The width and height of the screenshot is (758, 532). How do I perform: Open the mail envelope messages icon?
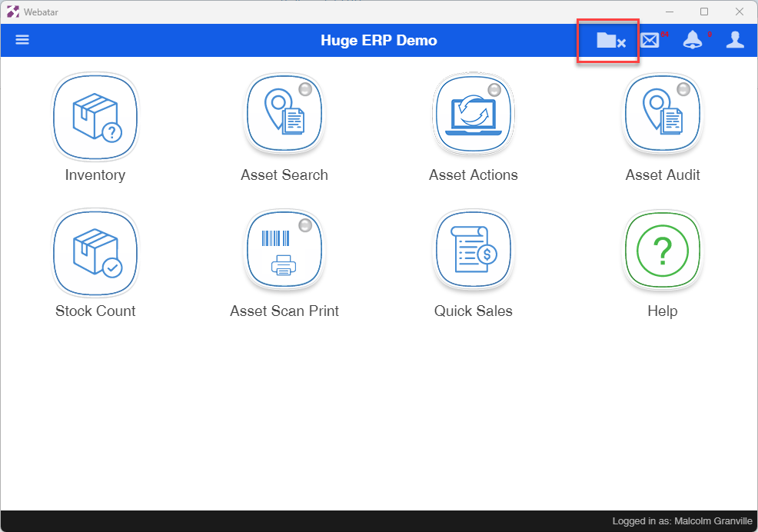click(650, 40)
